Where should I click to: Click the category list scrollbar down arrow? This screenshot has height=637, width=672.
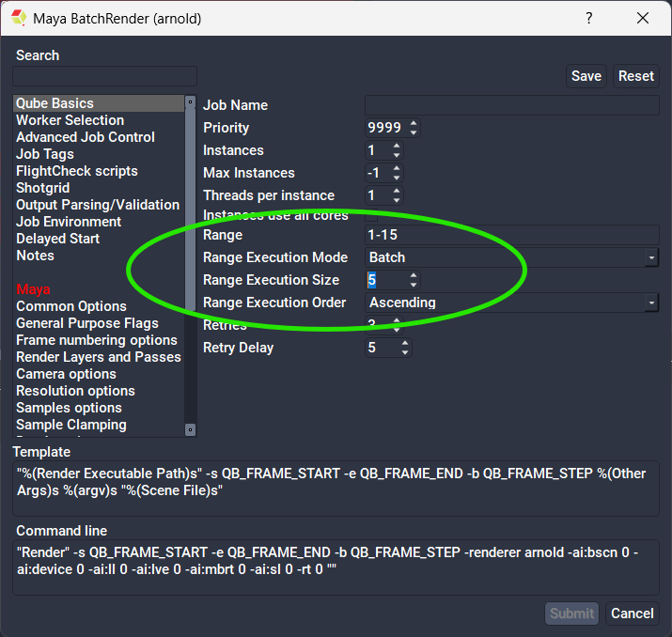pyautogui.click(x=190, y=429)
